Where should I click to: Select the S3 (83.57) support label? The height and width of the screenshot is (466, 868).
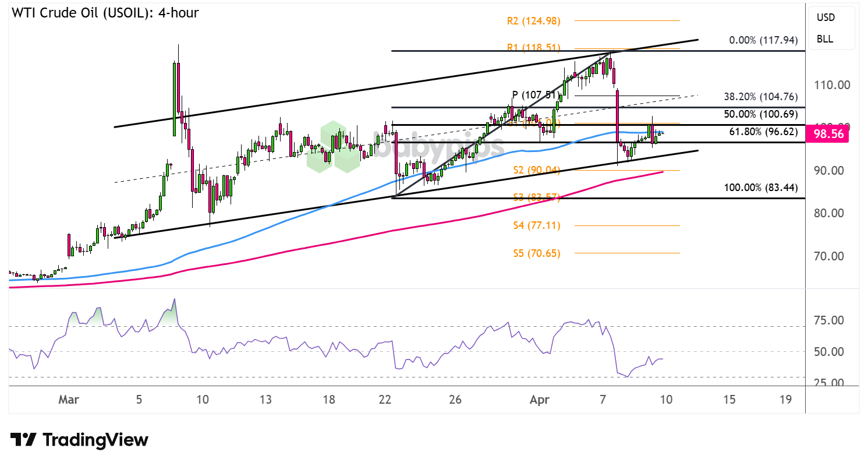click(x=536, y=197)
